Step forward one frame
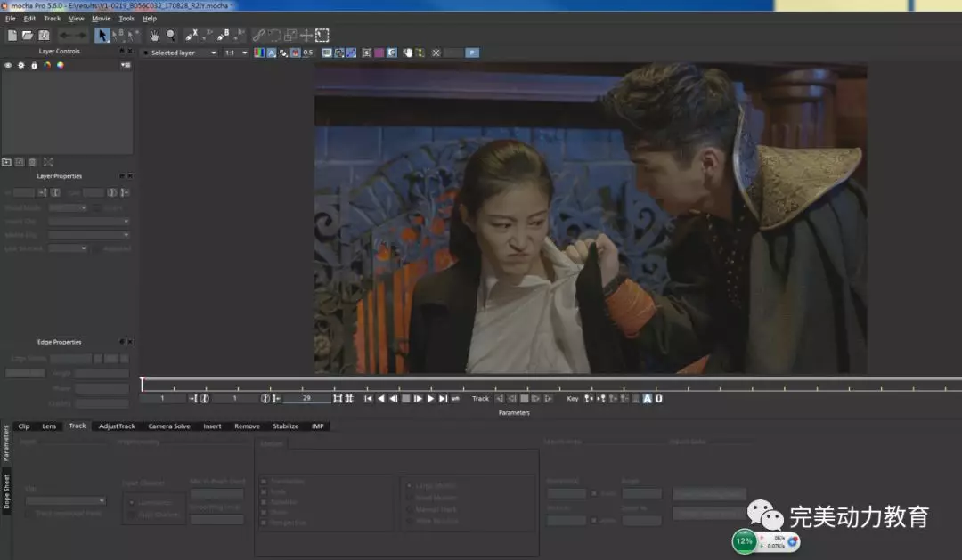Screen dimensions: 962x560 418,399
